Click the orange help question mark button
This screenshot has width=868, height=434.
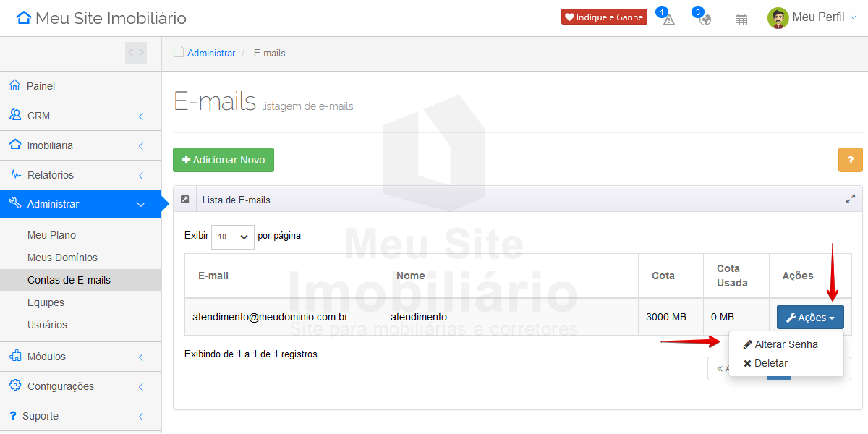click(x=850, y=160)
